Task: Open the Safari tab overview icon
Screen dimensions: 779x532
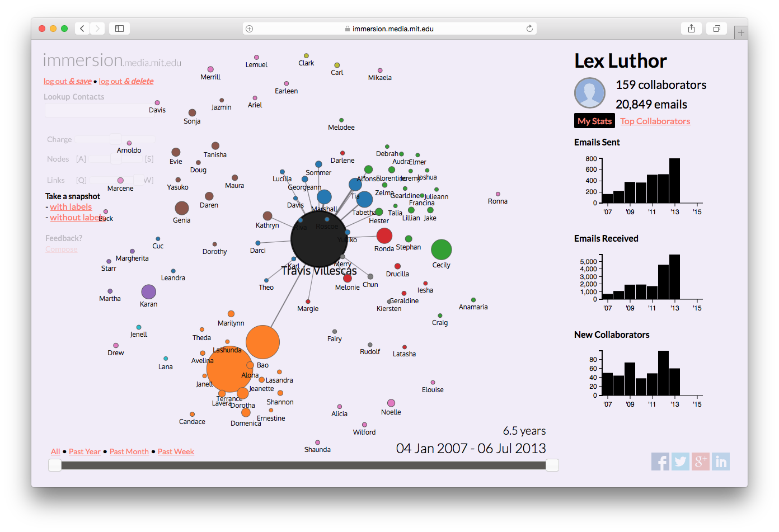Action: pyautogui.click(x=716, y=29)
